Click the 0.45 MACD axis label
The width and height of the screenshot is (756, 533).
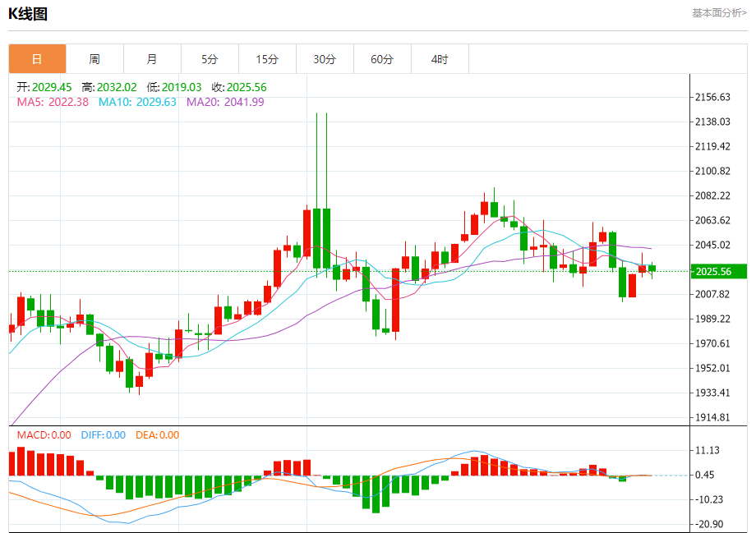point(704,475)
